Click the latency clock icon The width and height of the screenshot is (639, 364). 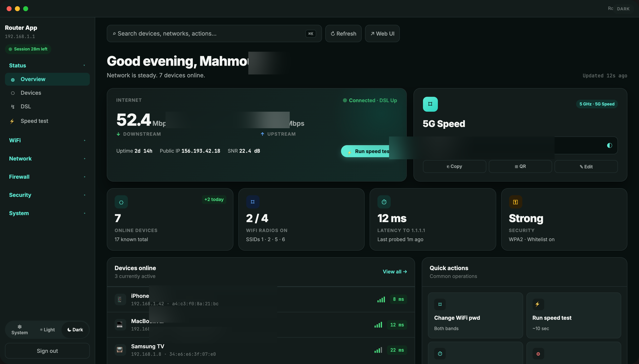point(384,202)
